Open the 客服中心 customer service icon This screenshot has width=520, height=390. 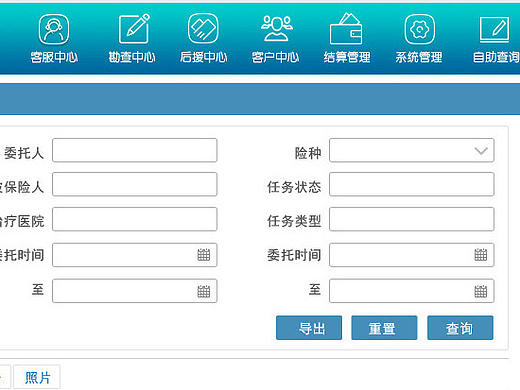[x=54, y=29]
